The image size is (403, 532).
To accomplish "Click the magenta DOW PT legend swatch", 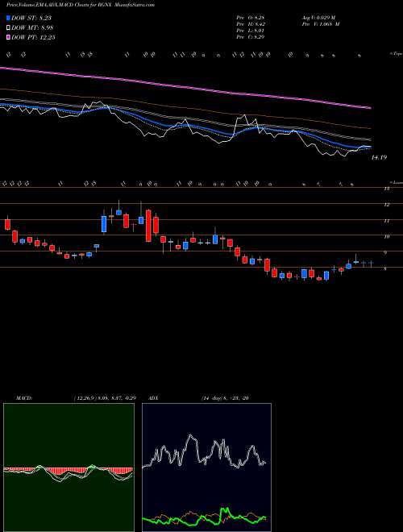I will [8, 37].
